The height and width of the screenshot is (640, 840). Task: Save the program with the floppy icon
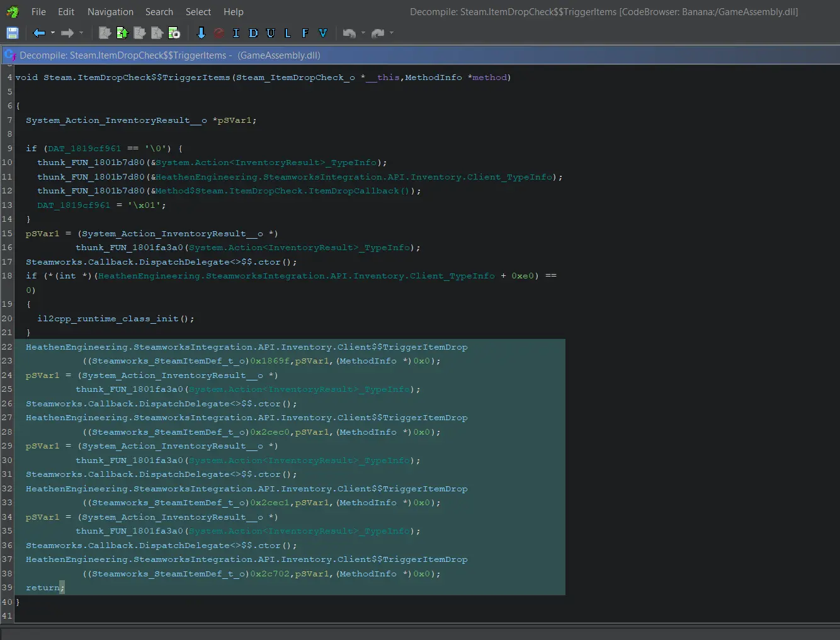pyautogui.click(x=13, y=33)
